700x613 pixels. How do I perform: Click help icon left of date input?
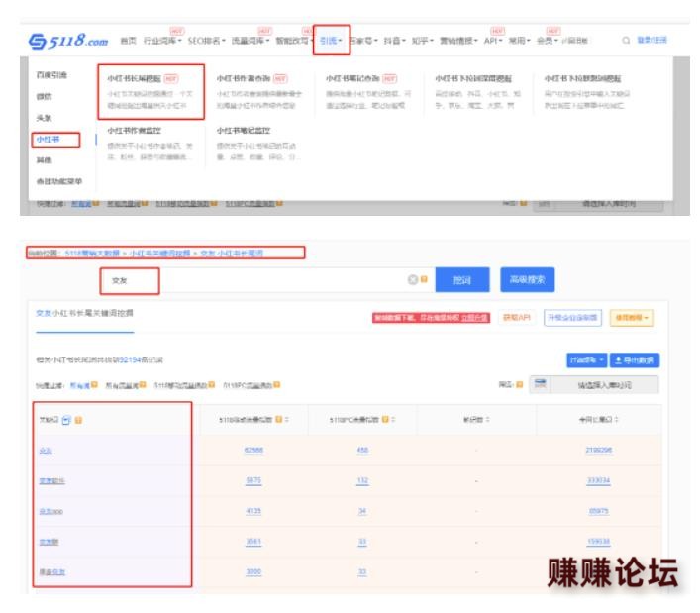(519, 385)
